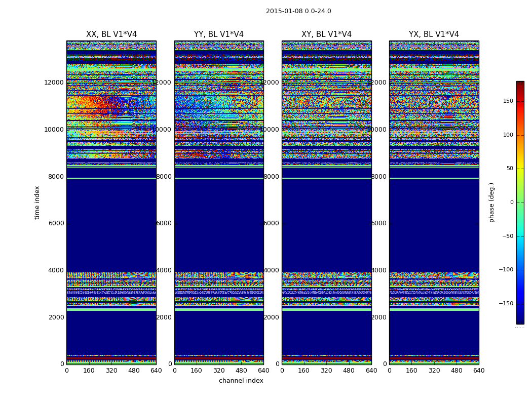The height and width of the screenshot is (405, 532).
Task: Click the 320 x-axis tick under the YY panel
Action: point(219,371)
